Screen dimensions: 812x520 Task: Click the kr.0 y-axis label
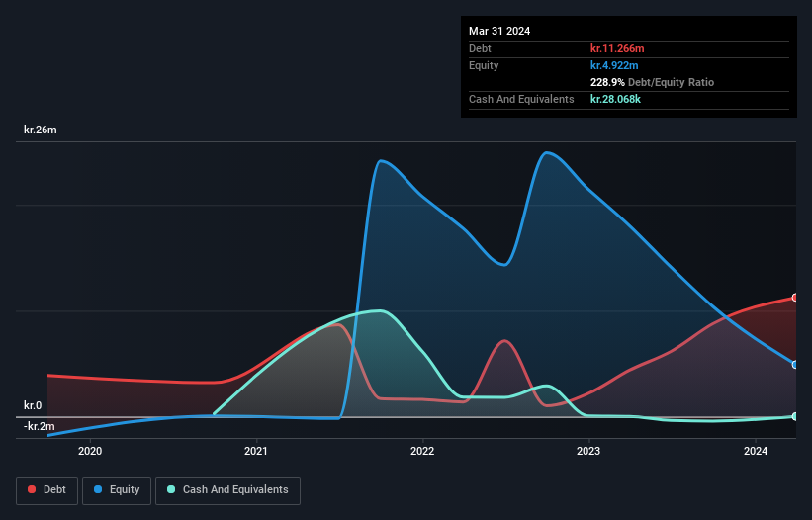[33, 405]
